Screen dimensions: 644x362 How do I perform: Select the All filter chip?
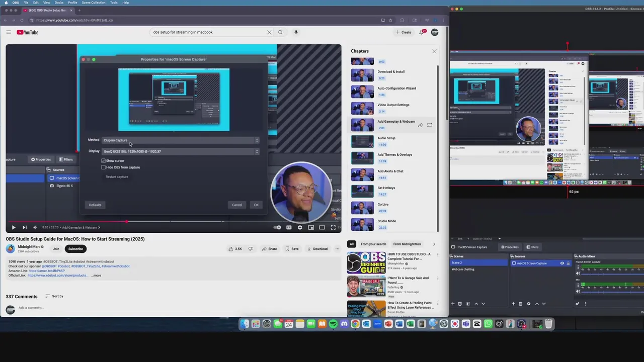352,244
